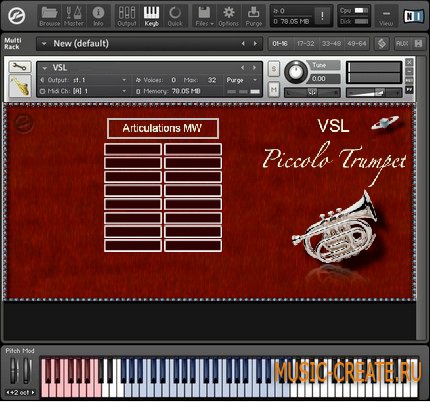Remove the VSL instrument with X

coord(409,62)
